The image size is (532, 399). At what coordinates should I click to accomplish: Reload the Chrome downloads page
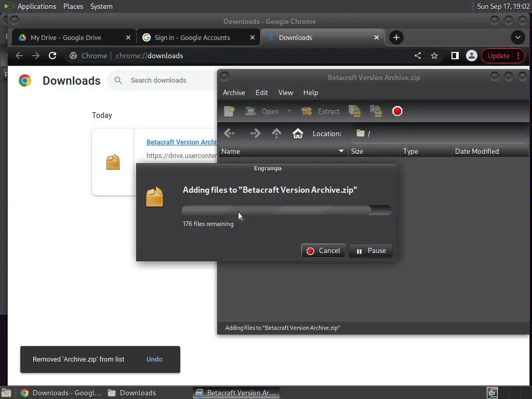point(52,56)
